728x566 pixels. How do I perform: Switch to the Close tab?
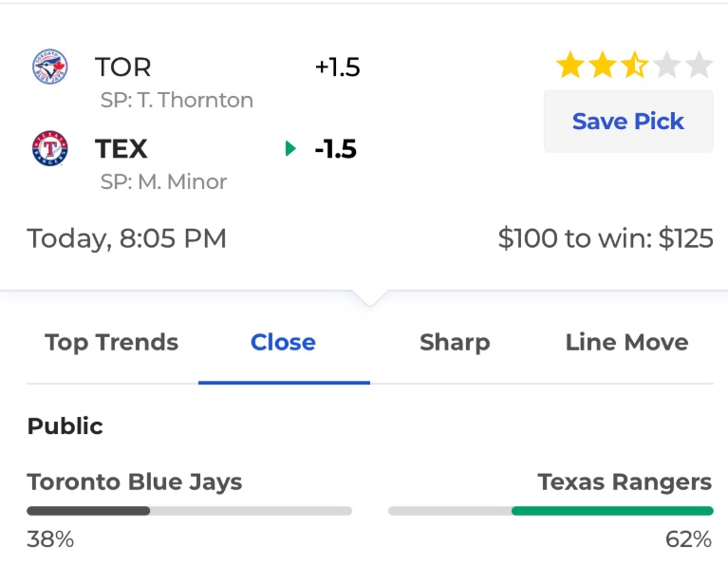pos(284,343)
